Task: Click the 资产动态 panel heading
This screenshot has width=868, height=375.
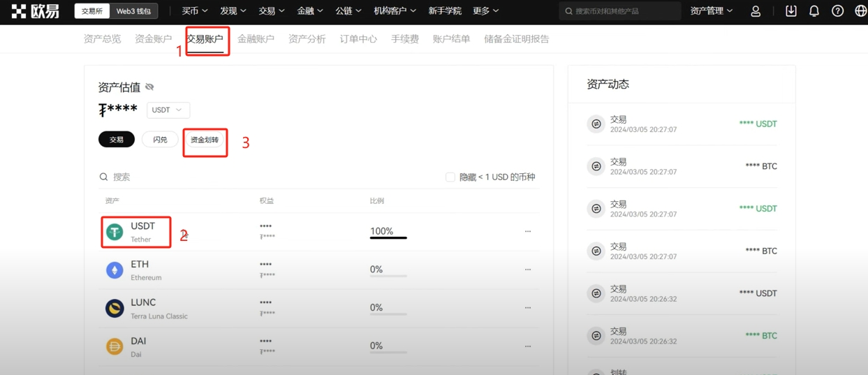Action: click(608, 84)
